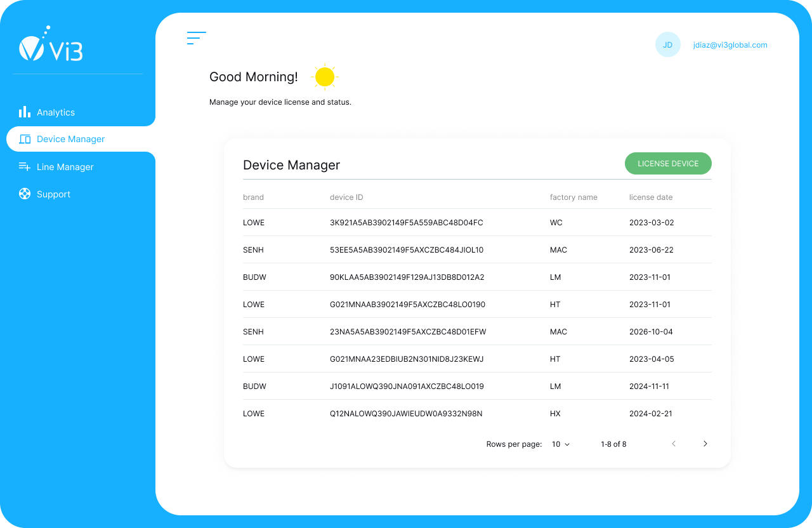Select device ID 23NA5A5AB3902149F5AXCZBC48D01EFW

tap(408, 332)
